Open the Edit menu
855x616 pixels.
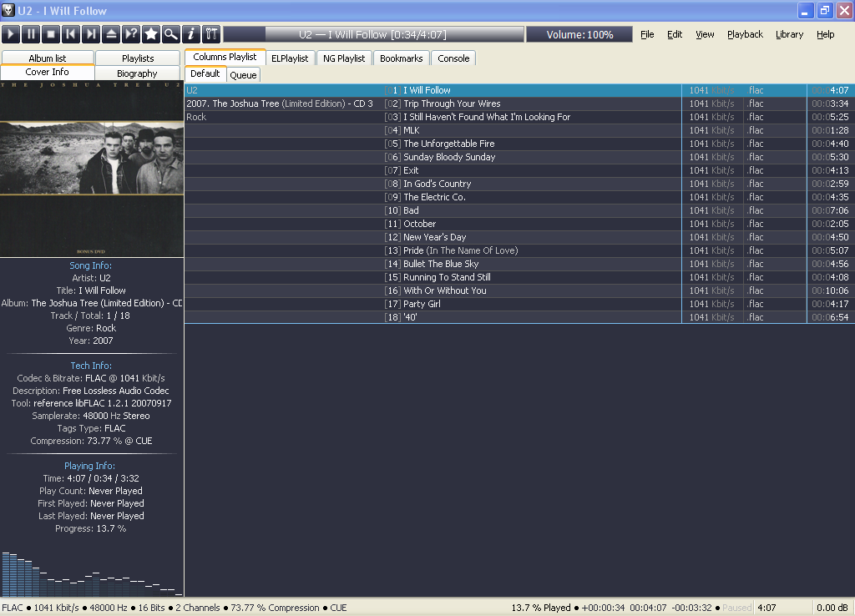pos(675,34)
